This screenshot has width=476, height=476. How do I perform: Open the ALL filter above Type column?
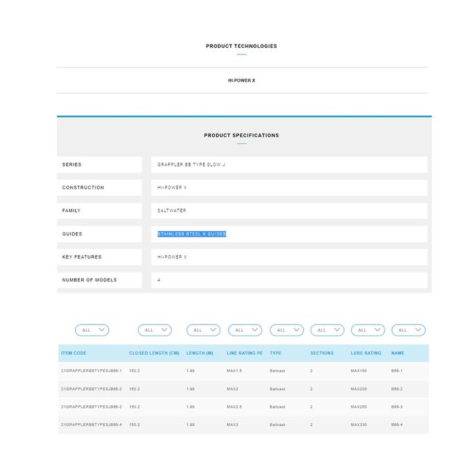287,330
